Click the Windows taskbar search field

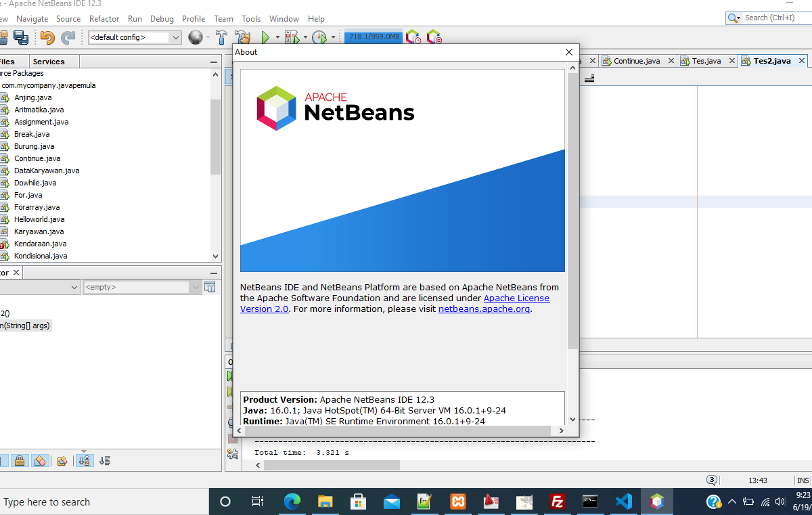[101, 501]
